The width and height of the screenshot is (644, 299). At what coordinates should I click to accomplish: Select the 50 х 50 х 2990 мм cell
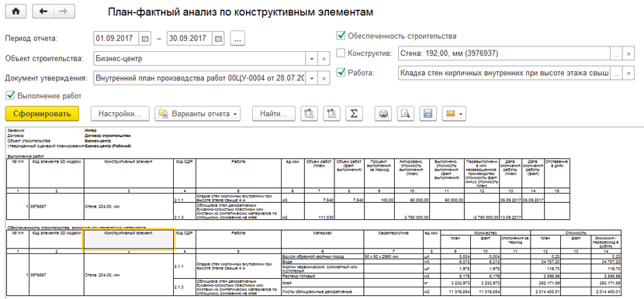point(393,256)
